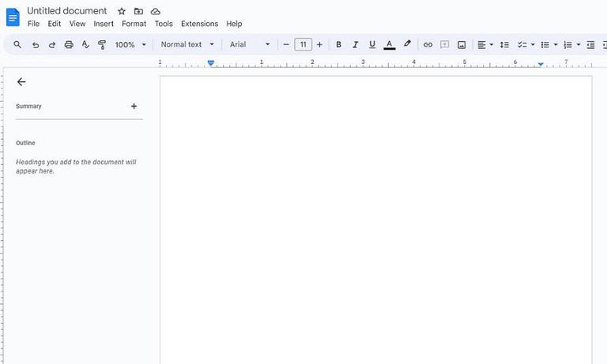The image size is (607, 364).
Task: Toggle underline formatting
Action: [x=372, y=44]
